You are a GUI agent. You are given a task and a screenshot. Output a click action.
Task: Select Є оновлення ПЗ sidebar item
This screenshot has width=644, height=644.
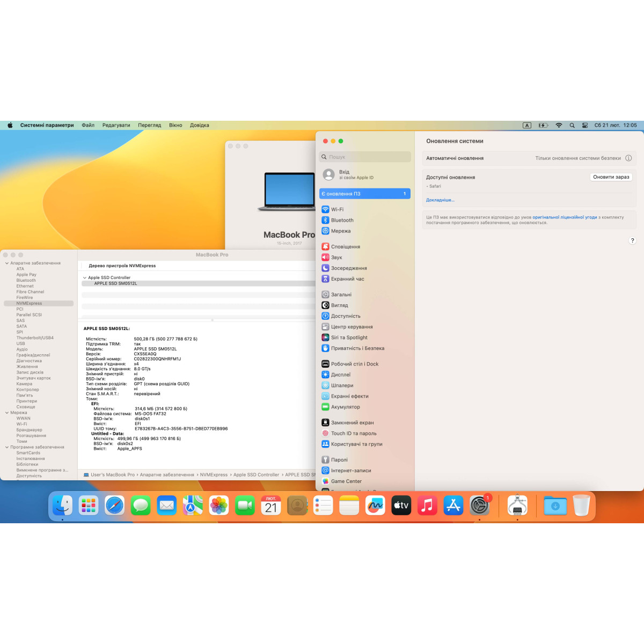(x=365, y=194)
